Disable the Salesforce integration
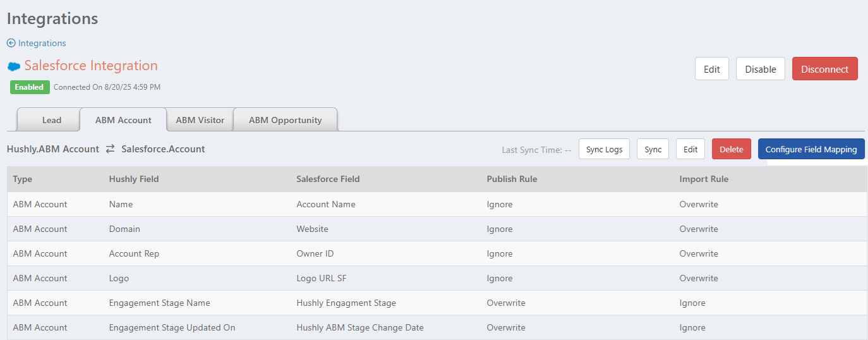Viewport: 868px width, 340px height. pyautogui.click(x=761, y=69)
